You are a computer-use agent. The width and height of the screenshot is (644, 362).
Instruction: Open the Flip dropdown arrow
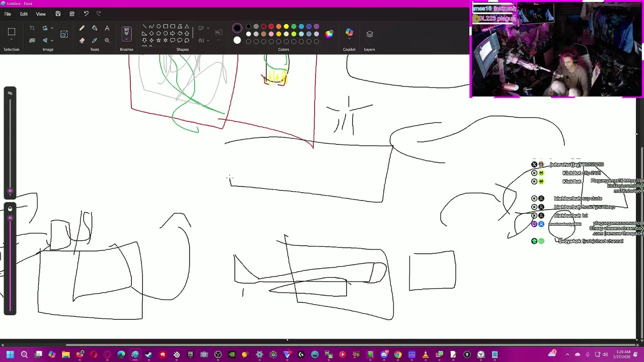[x=52, y=40]
